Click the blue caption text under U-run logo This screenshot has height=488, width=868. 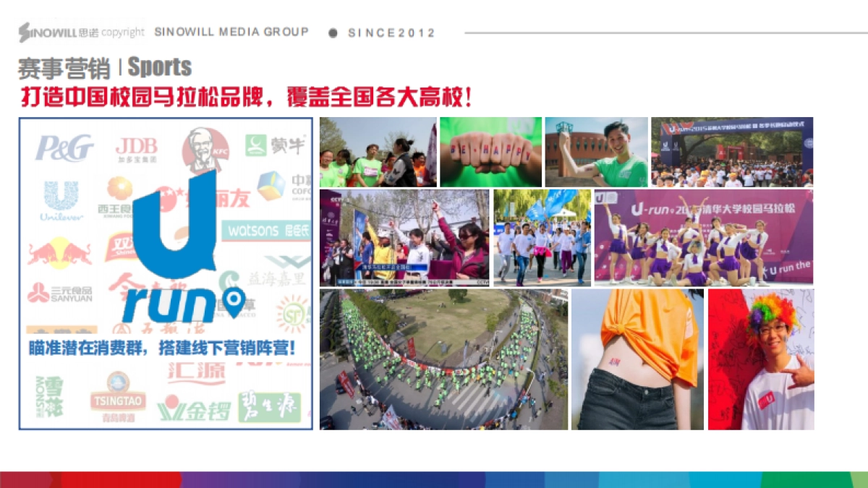pos(162,348)
